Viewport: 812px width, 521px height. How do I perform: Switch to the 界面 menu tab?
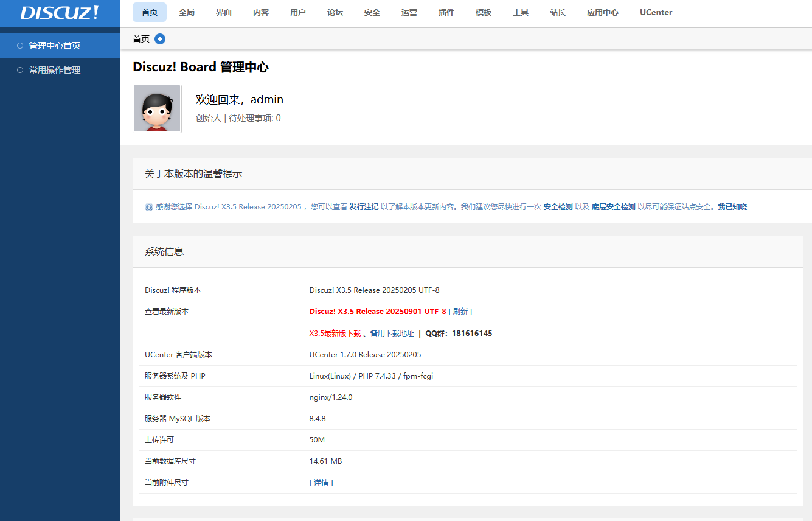224,12
